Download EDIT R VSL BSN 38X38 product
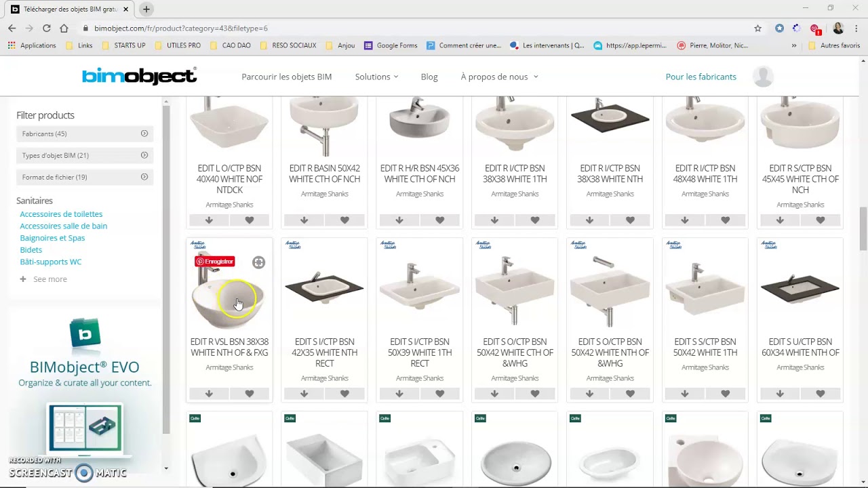Viewport: 868px width, 488px height. coord(209,394)
